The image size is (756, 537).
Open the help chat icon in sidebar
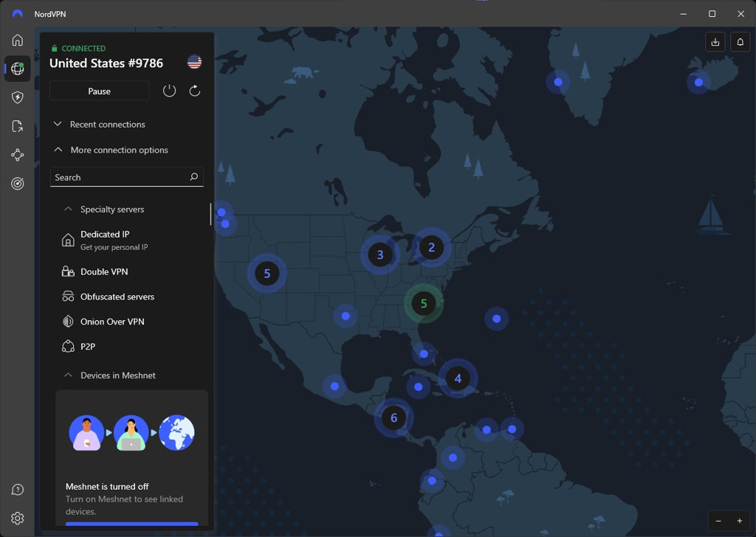pyautogui.click(x=18, y=490)
